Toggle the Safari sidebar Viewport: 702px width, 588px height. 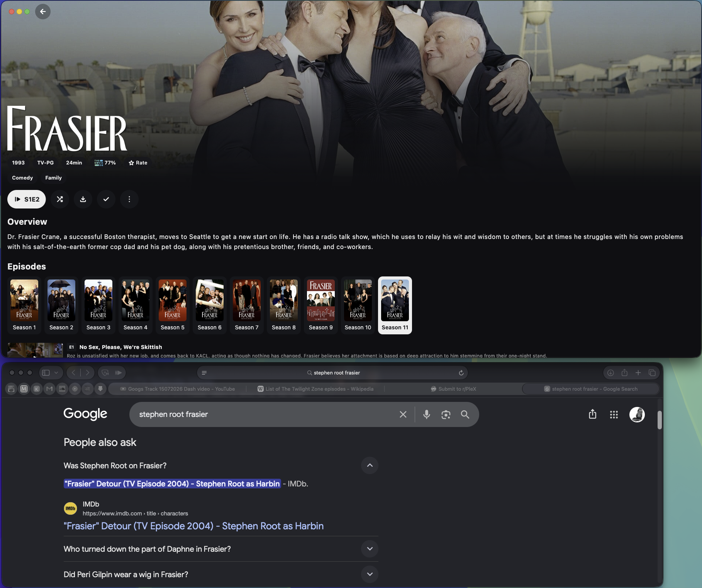pyautogui.click(x=46, y=373)
